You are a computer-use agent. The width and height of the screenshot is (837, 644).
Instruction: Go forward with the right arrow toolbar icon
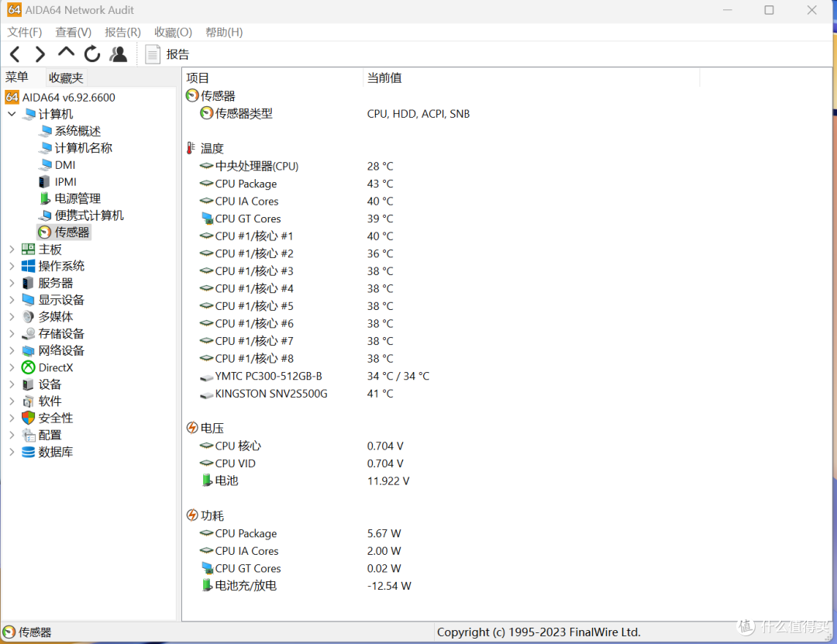(x=40, y=54)
